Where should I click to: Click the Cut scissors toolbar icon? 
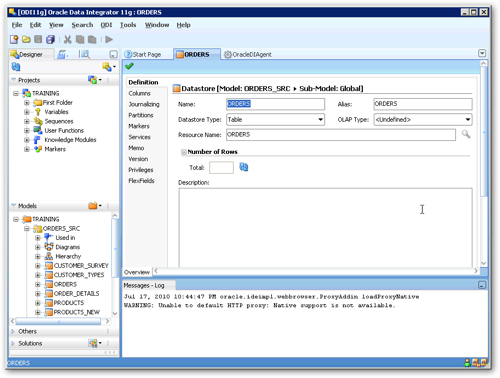coord(68,40)
